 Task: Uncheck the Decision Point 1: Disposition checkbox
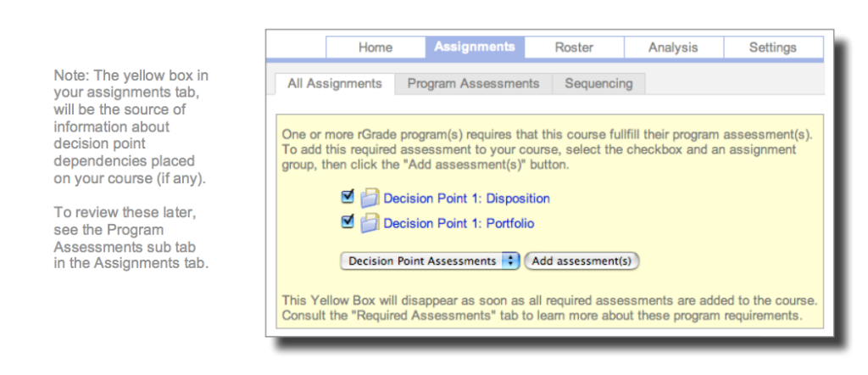[347, 198]
